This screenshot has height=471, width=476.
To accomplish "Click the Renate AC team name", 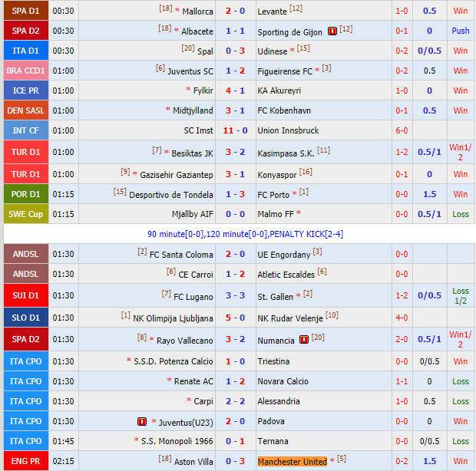I will (x=193, y=382).
